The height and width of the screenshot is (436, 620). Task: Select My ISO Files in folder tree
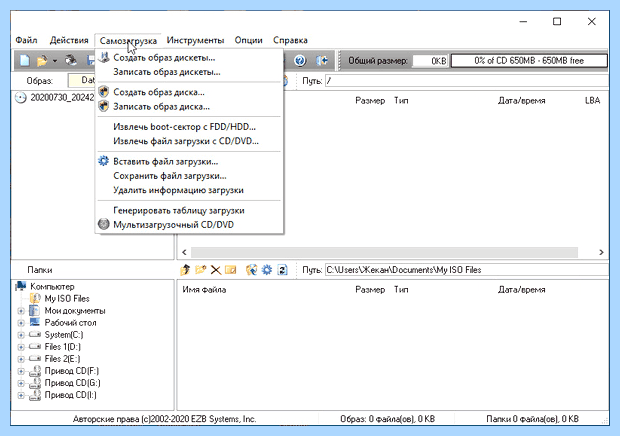pyautogui.click(x=67, y=298)
